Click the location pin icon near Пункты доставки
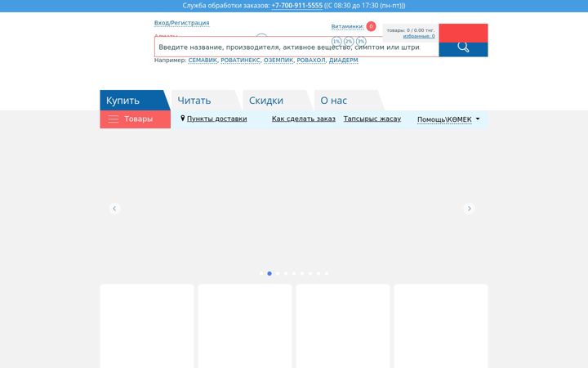This screenshot has height=368, width=588. [183, 119]
